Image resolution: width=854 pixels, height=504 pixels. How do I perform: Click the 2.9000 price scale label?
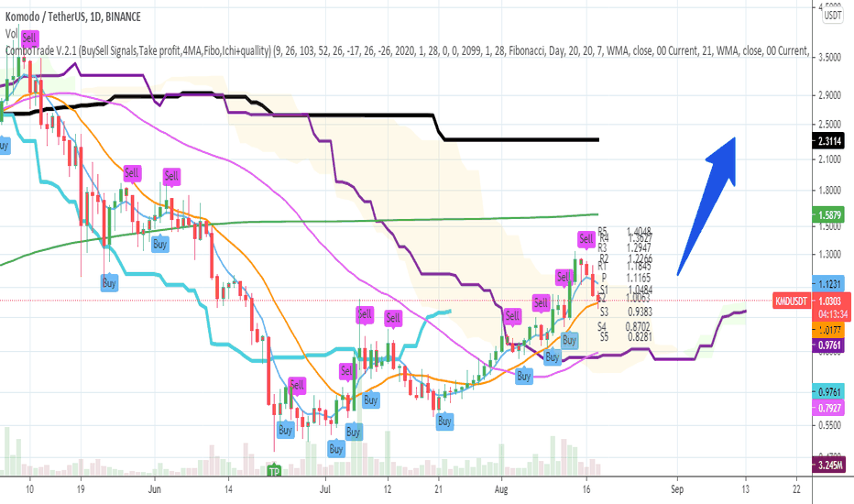[829, 95]
